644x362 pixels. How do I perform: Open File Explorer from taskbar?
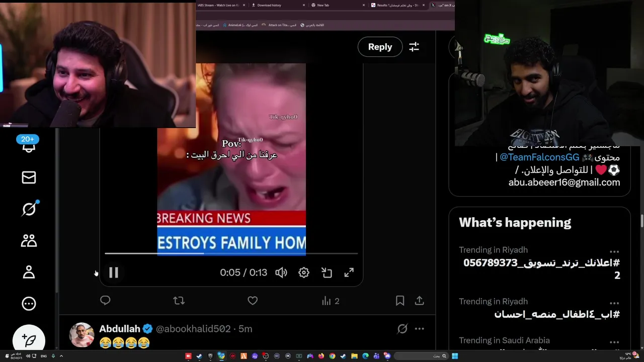pyautogui.click(x=354, y=356)
